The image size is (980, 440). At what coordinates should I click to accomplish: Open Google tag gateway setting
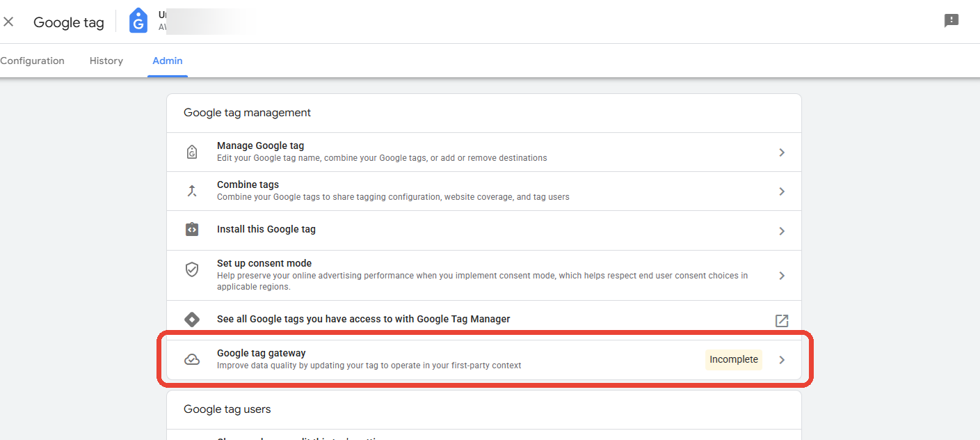pyautogui.click(x=484, y=359)
